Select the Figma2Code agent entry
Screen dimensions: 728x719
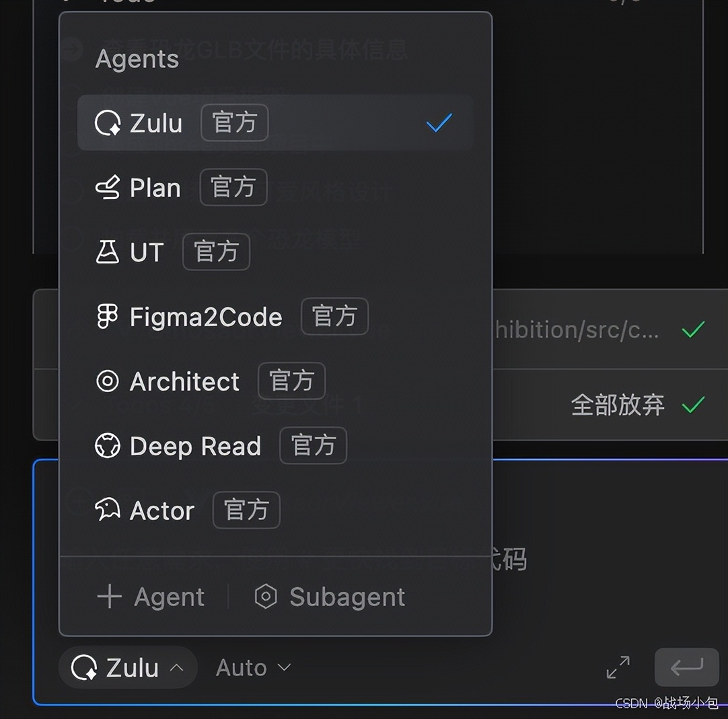pyautogui.click(x=205, y=317)
